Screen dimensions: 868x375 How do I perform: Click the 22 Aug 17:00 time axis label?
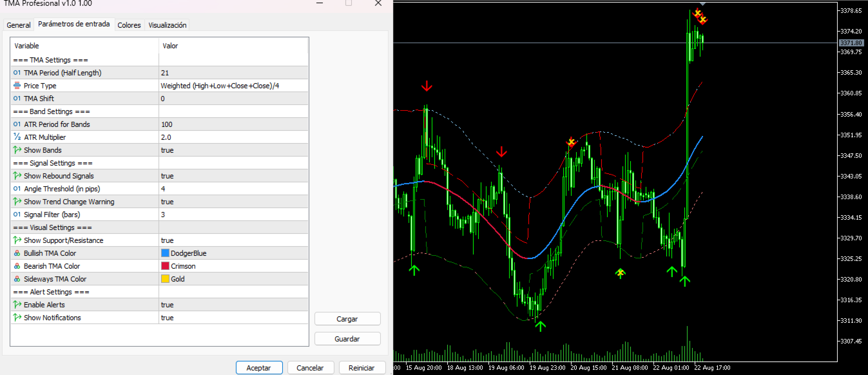coord(712,368)
